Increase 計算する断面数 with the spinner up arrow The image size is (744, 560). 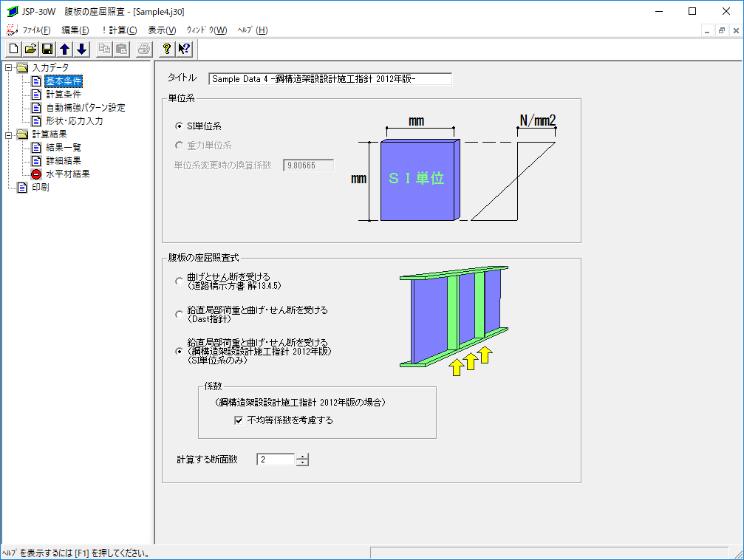click(302, 456)
